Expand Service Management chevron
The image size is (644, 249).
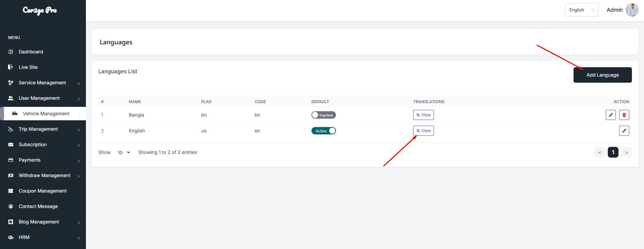pos(79,83)
